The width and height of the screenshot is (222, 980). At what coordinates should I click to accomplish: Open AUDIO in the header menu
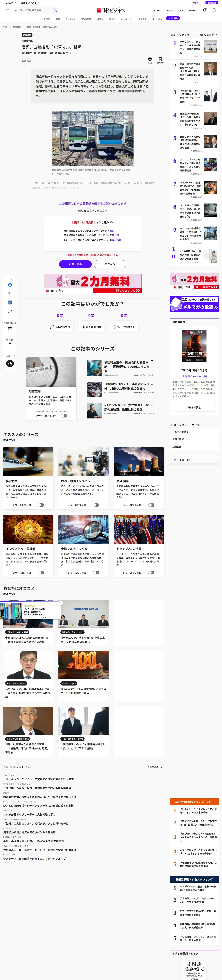[x=157, y=11]
